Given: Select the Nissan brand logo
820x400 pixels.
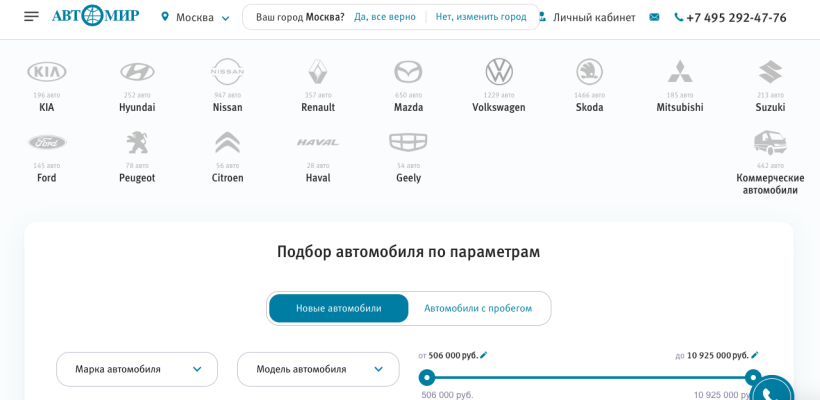Looking at the screenshot, I should (x=227, y=72).
